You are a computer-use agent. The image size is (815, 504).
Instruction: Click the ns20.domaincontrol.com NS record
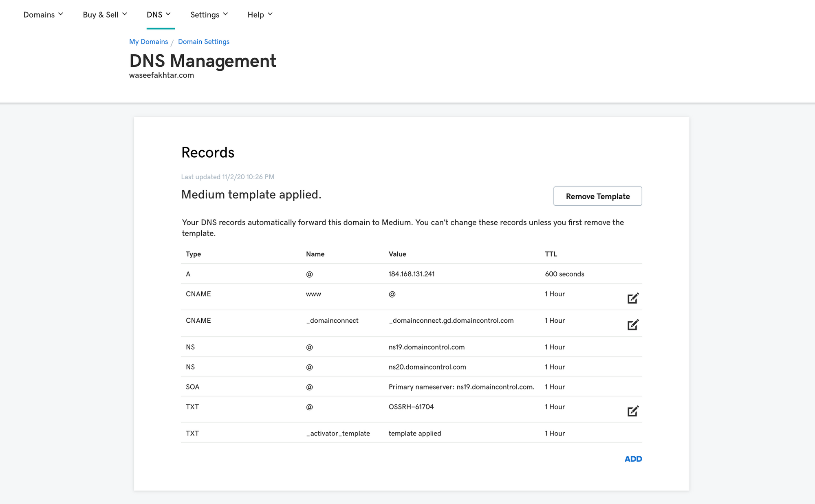click(x=427, y=367)
